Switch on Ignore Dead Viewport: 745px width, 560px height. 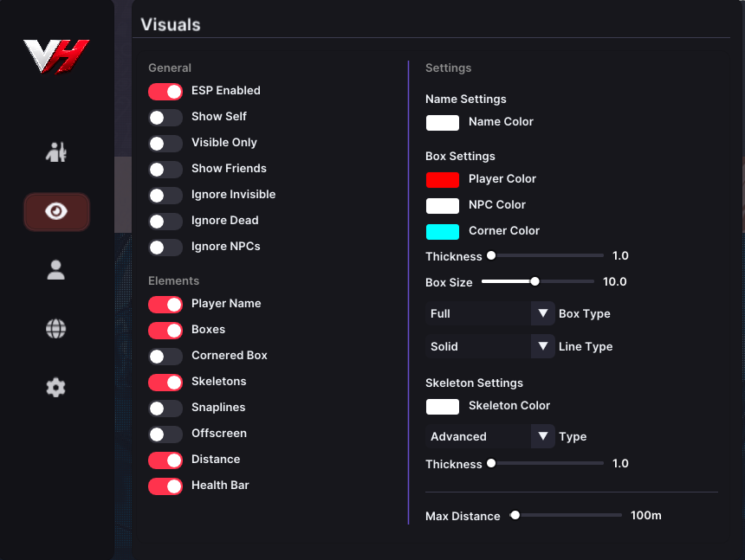(165, 222)
